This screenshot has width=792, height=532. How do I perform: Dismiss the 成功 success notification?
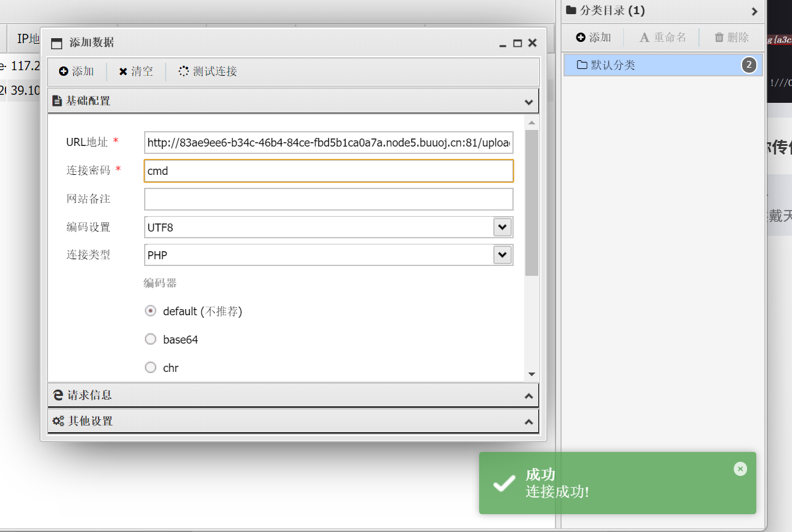pyautogui.click(x=740, y=469)
